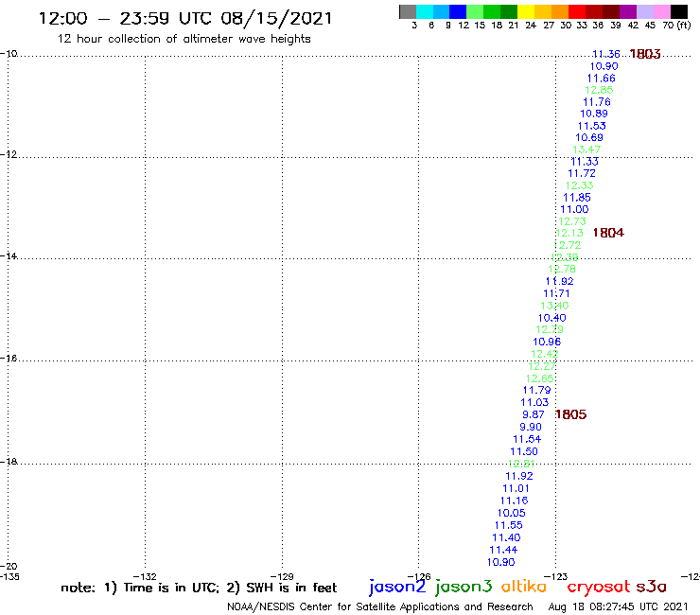
Task: Select the altika satellite label
Action: [524, 586]
